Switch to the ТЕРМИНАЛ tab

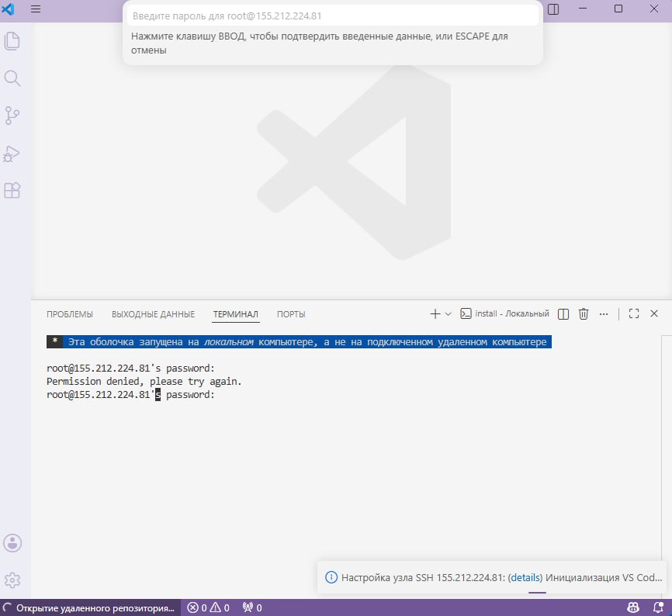coord(236,314)
